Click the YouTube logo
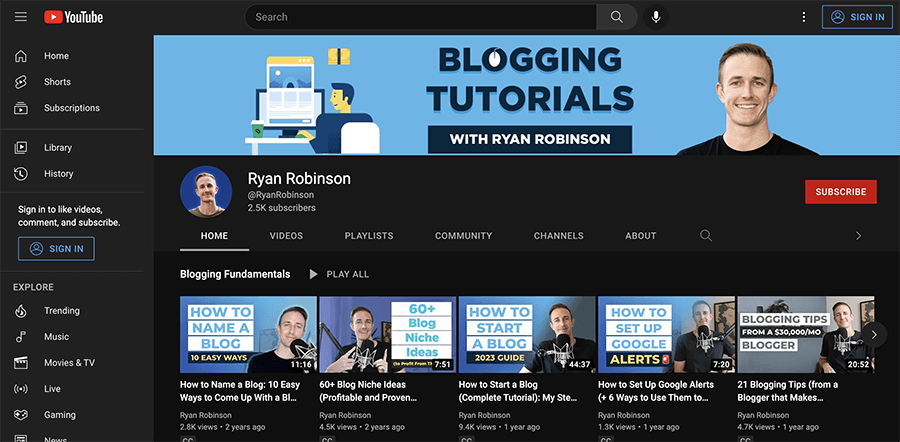This screenshot has height=442, width=900. coord(74,17)
